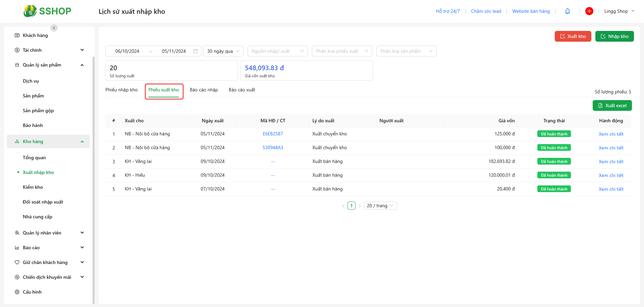Switch to the Phiếu nhập kho tab
Image resolution: width=644 pixels, height=307 pixels.
click(x=121, y=90)
